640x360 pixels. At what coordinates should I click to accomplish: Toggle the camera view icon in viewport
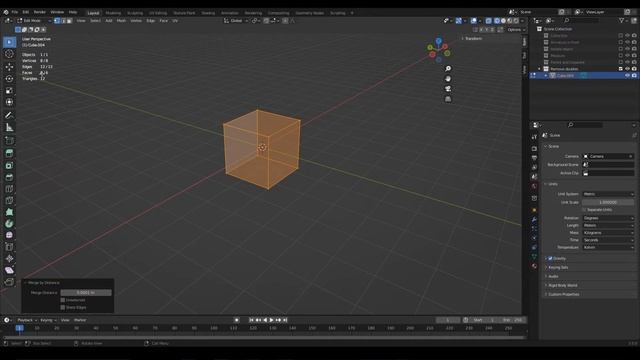[x=448, y=89]
